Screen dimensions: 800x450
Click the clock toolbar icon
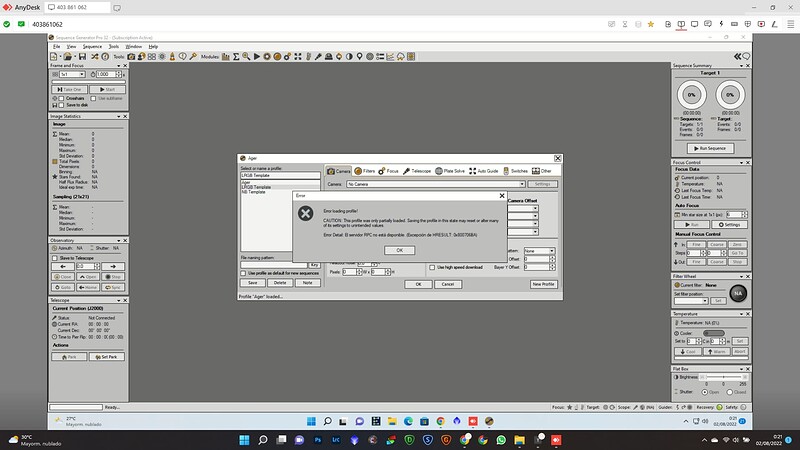(x=105, y=57)
